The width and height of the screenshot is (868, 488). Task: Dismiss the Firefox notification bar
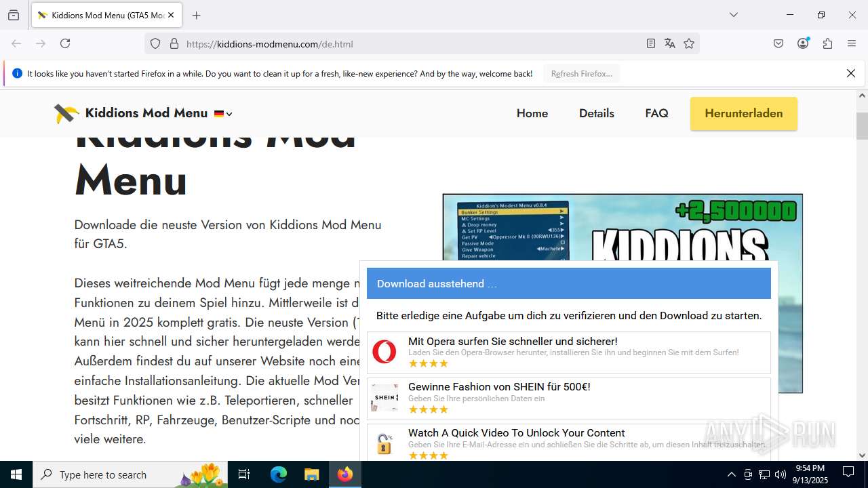(x=851, y=73)
